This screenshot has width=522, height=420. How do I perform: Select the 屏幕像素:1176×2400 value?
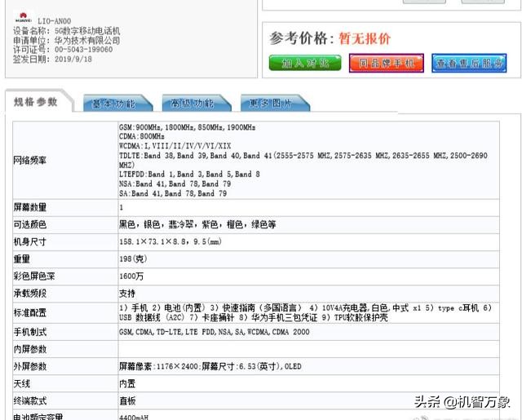tap(210, 366)
